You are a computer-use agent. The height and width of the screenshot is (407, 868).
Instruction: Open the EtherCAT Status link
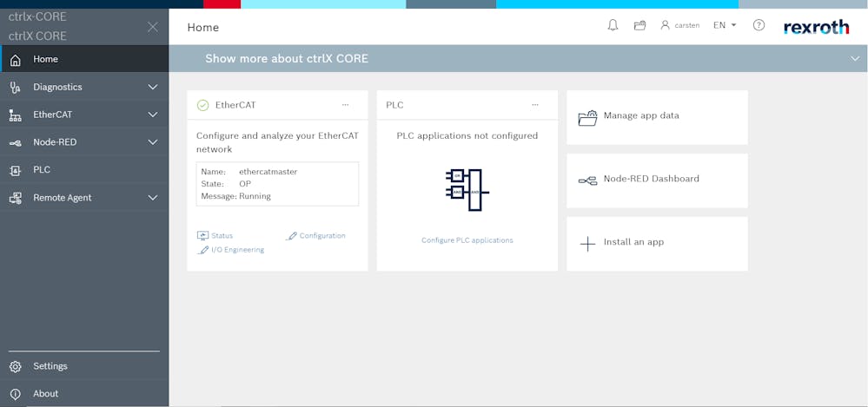pyautogui.click(x=222, y=235)
